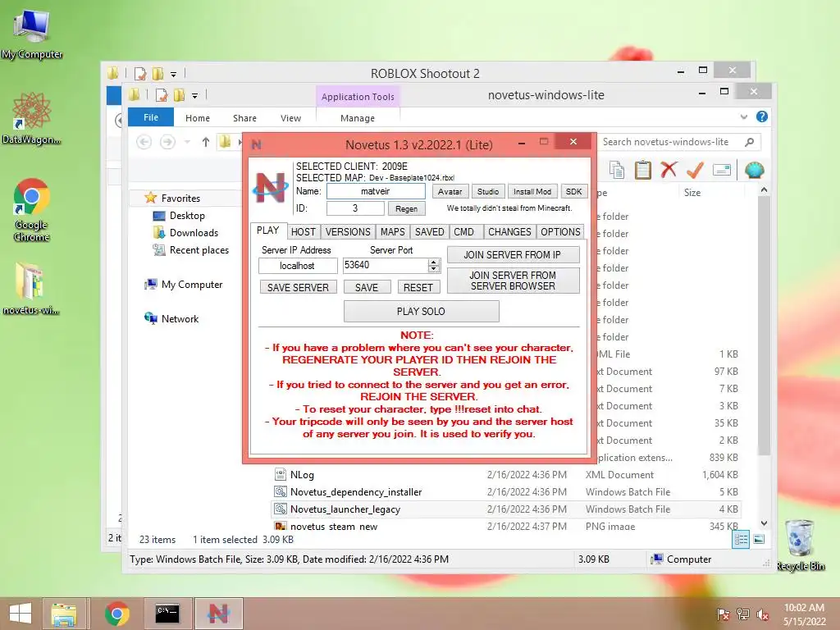This screenshot has width=840, height=630.
Task: Click the Regen ID button
Action: coord(407,208)
